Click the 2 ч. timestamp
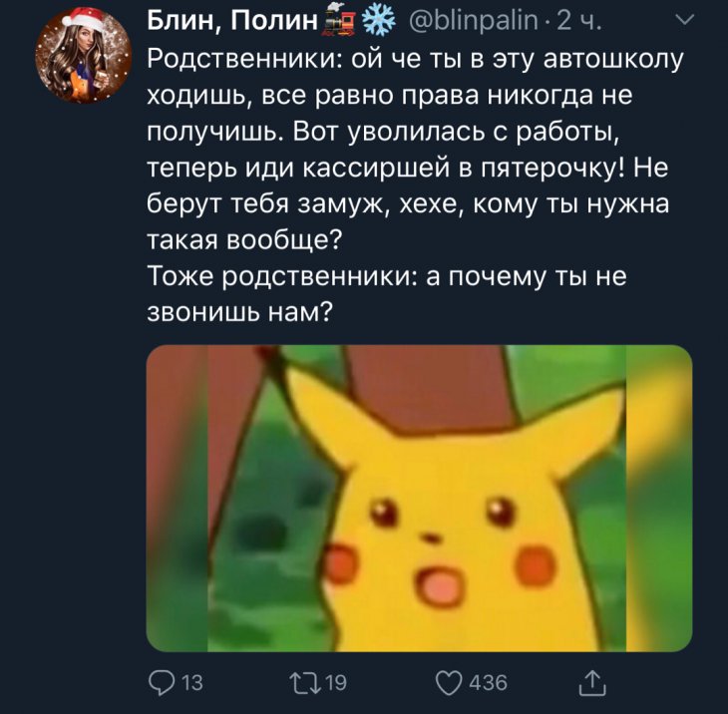The height and width of the screenshot is (714, 728). coord(578,21)
